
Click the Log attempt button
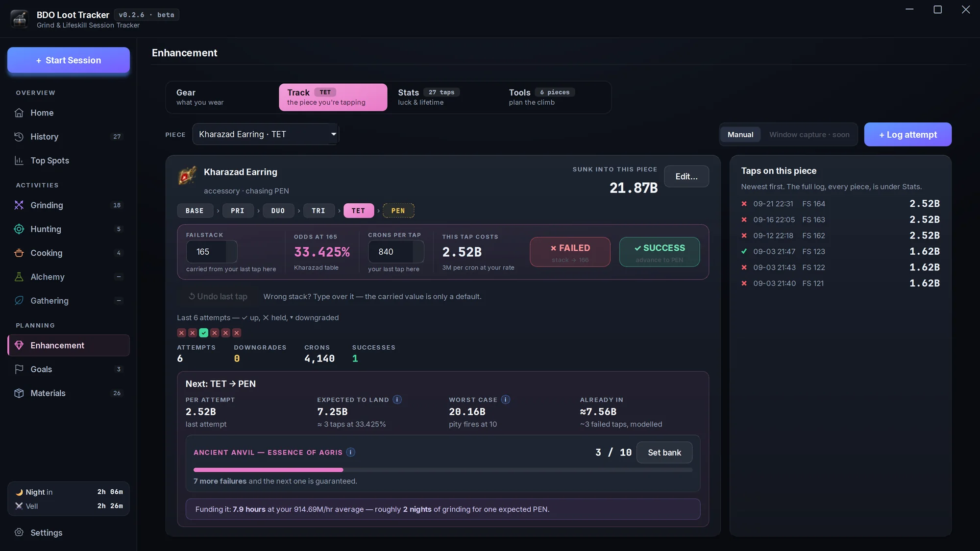907,134
